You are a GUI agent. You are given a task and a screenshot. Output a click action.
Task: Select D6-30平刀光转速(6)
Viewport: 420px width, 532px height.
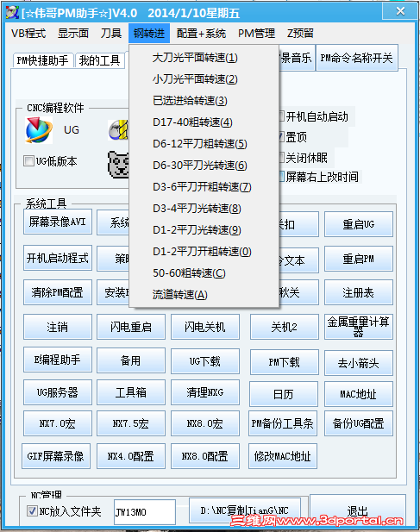pyautogui.click(x=204, y=166)
